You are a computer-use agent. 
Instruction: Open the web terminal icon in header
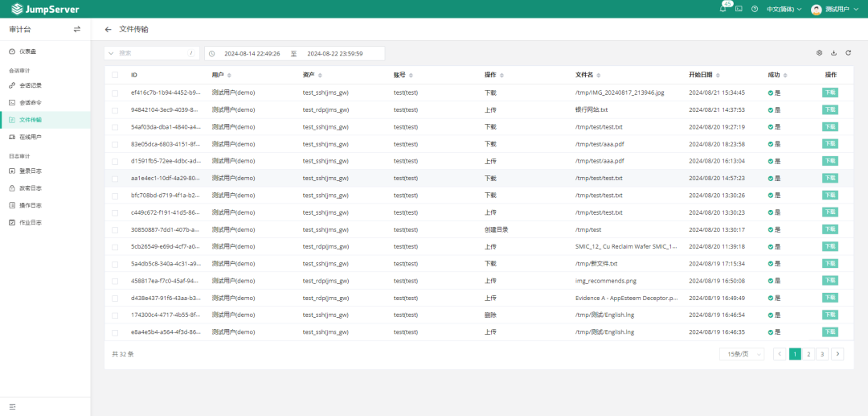pos(739,9)
